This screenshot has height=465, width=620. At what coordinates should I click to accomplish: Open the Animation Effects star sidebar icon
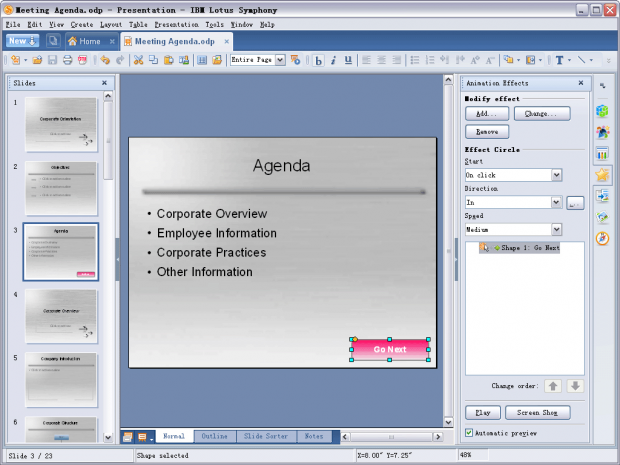pyautogui.click(x=602, y=175)
